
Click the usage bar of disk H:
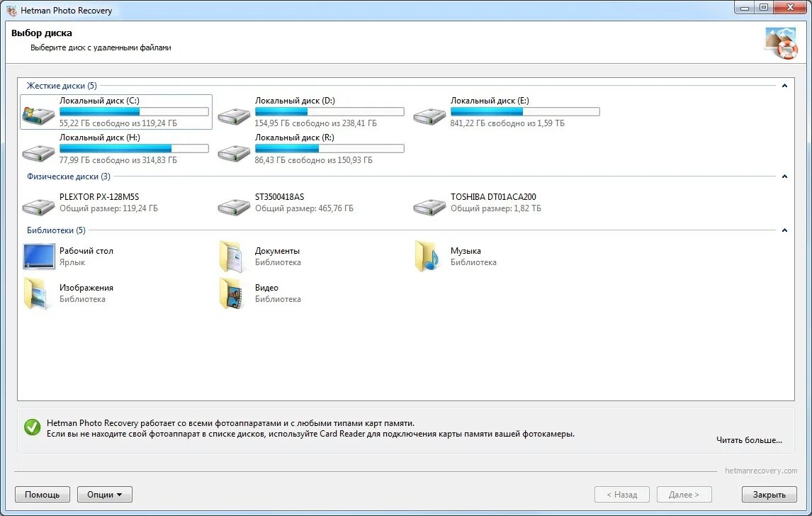[x=134, y=148]
